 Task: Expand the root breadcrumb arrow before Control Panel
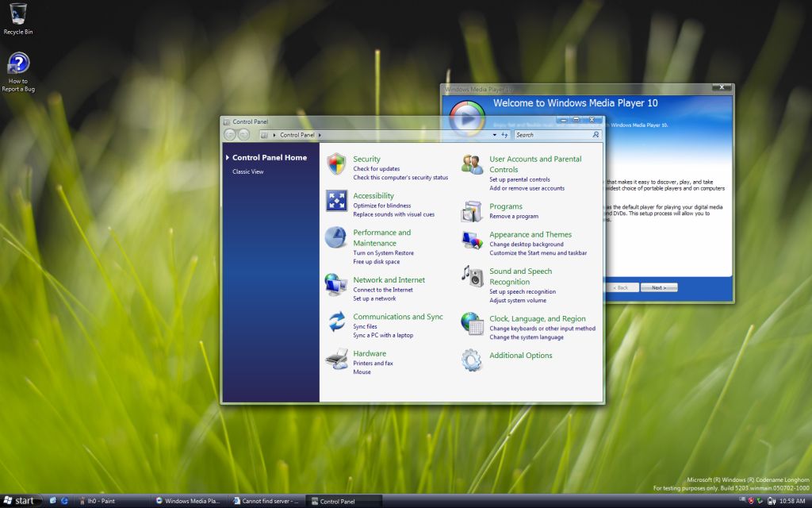point(274,135)
